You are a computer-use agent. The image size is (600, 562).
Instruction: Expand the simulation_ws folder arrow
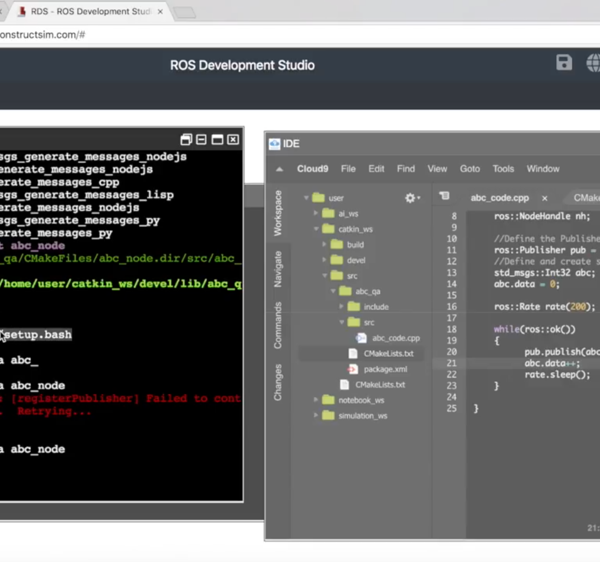tap(316, 415)
